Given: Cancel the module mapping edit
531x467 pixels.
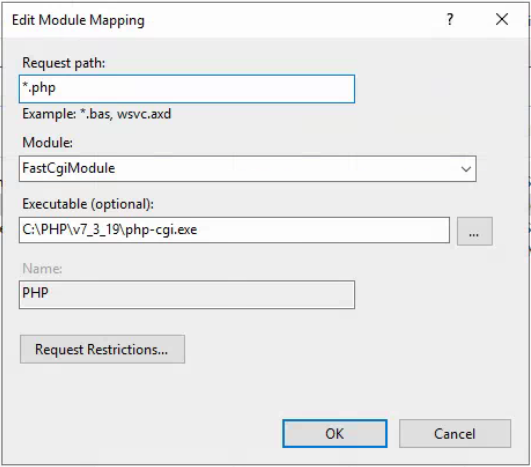Looking at the screenshot, I should pyautogui.click(x=455, y=433).
